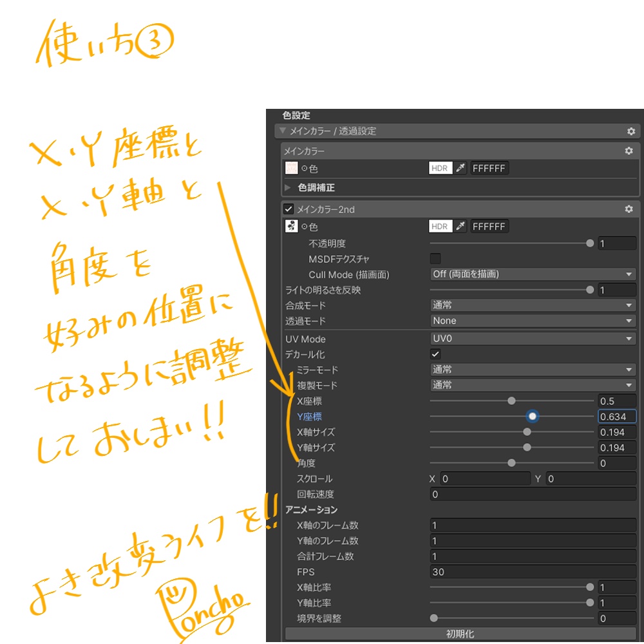Open the UV Mode UV0 dropdown
This screenshot has height=644, width=644.
533,339
